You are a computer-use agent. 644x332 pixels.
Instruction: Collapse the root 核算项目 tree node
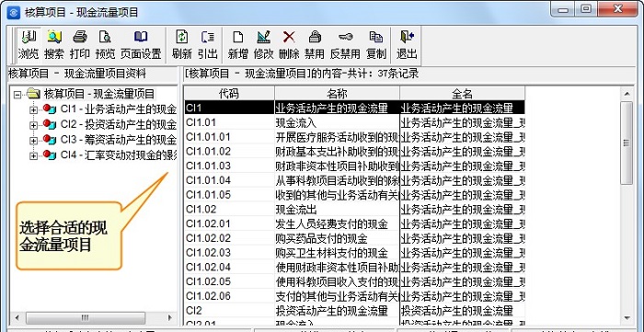(x=17, y=95)
